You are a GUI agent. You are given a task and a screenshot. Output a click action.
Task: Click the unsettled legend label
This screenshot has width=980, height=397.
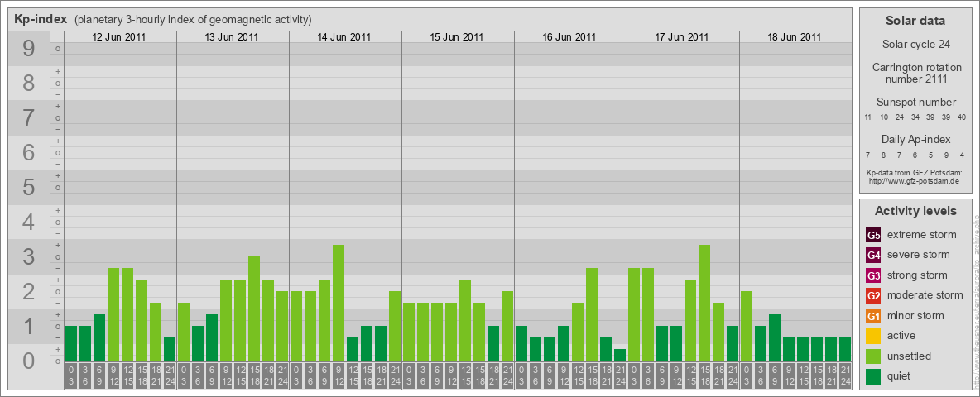910,356
